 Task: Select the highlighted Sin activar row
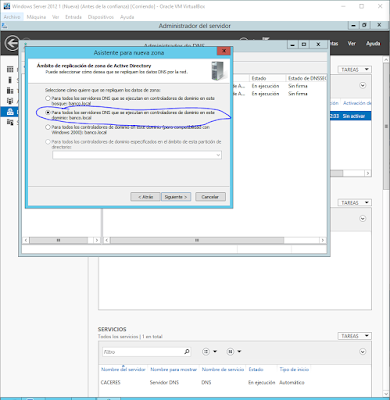click(350, 116)
